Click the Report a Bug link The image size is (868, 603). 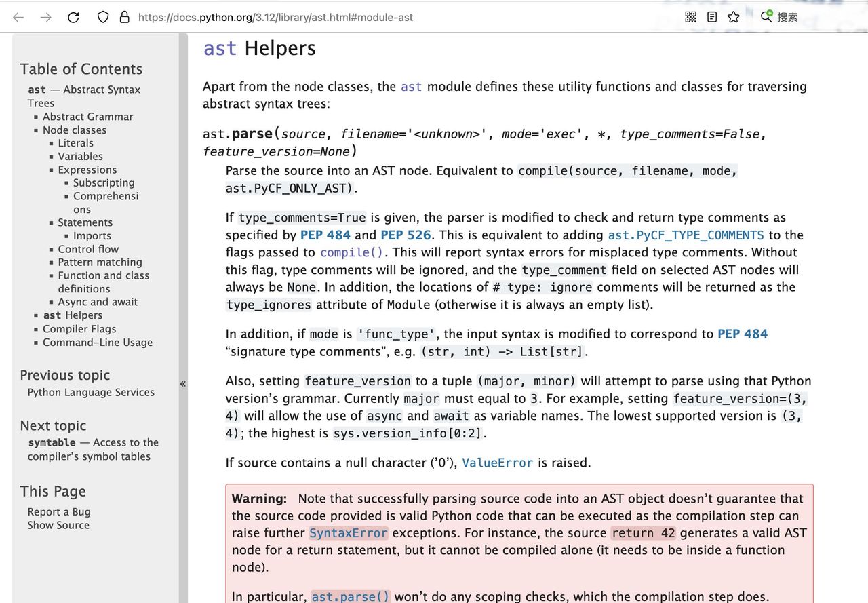[x=58, y=511]
